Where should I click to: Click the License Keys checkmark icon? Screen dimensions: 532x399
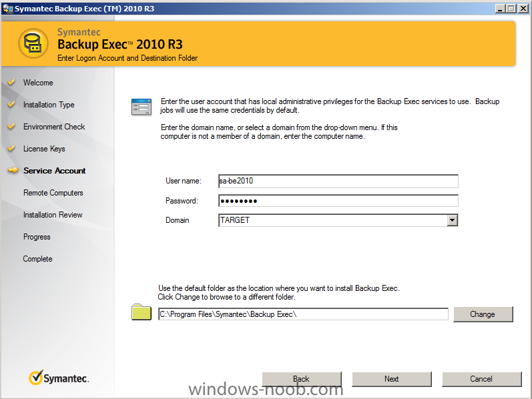[x=11, y=148]
